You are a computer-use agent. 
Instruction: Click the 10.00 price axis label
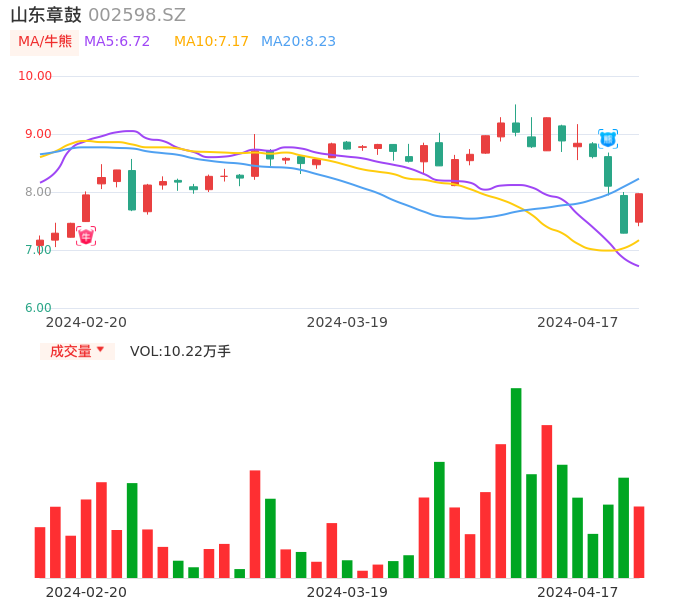35,76
